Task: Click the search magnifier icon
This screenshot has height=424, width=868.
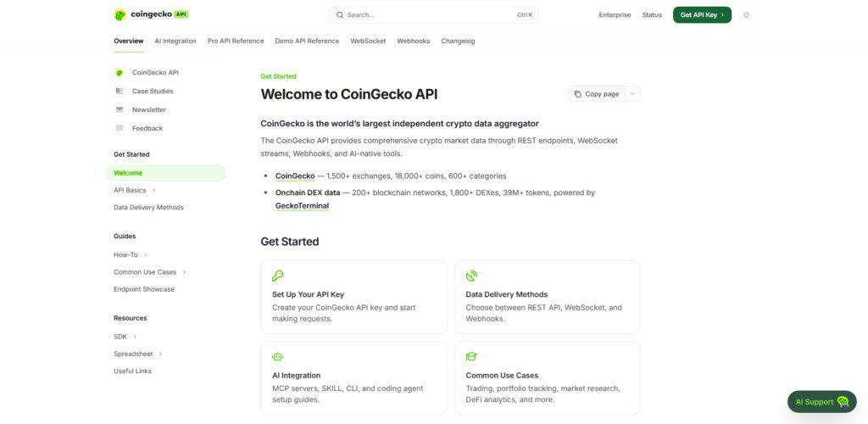Action: [x=339, y=15]
